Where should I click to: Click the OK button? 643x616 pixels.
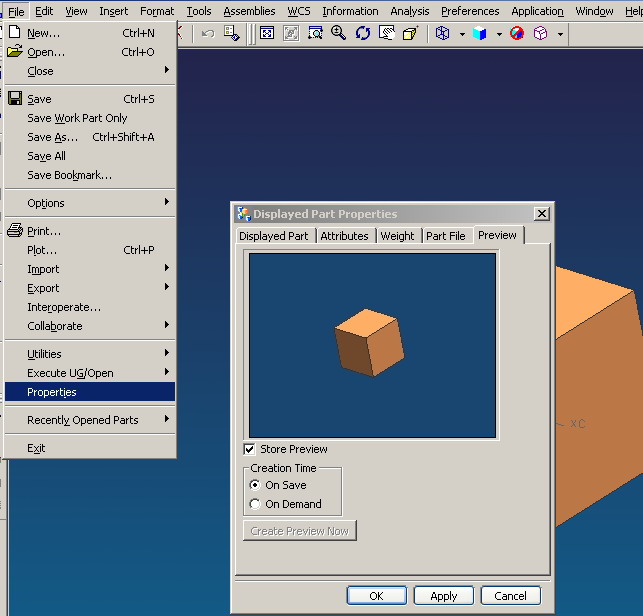376,595
